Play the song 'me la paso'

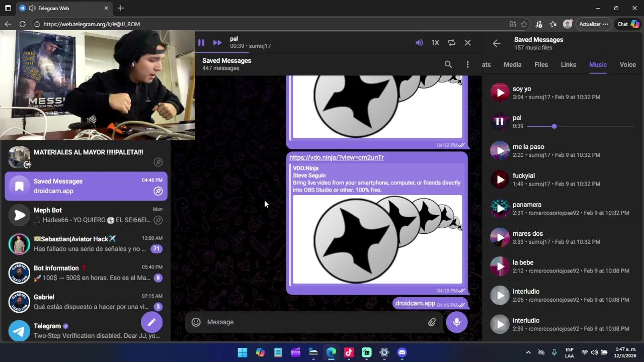[x=500, y=150]
